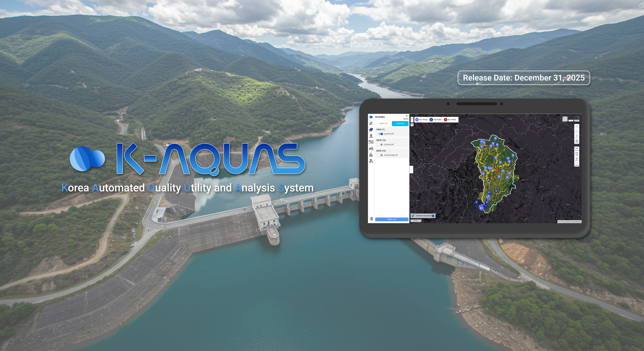Select the Area measurement tool

click(577, 154)
